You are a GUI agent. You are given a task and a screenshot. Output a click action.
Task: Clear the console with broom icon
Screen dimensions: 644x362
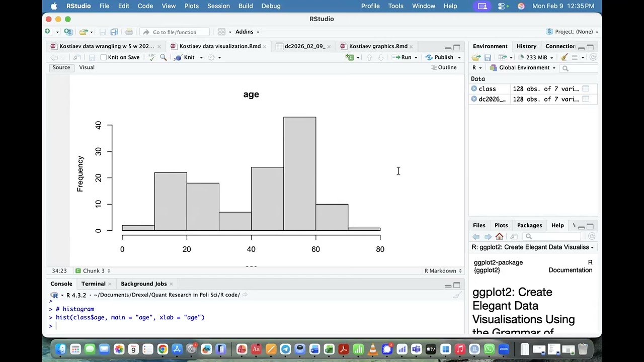click(x=457, y=295)
